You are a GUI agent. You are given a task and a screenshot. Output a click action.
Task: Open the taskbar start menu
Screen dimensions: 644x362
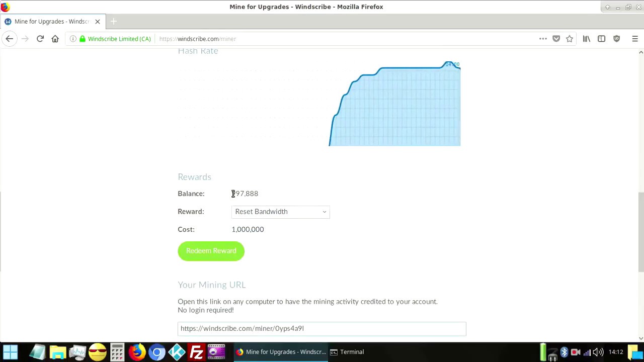(x=11, y=352)
